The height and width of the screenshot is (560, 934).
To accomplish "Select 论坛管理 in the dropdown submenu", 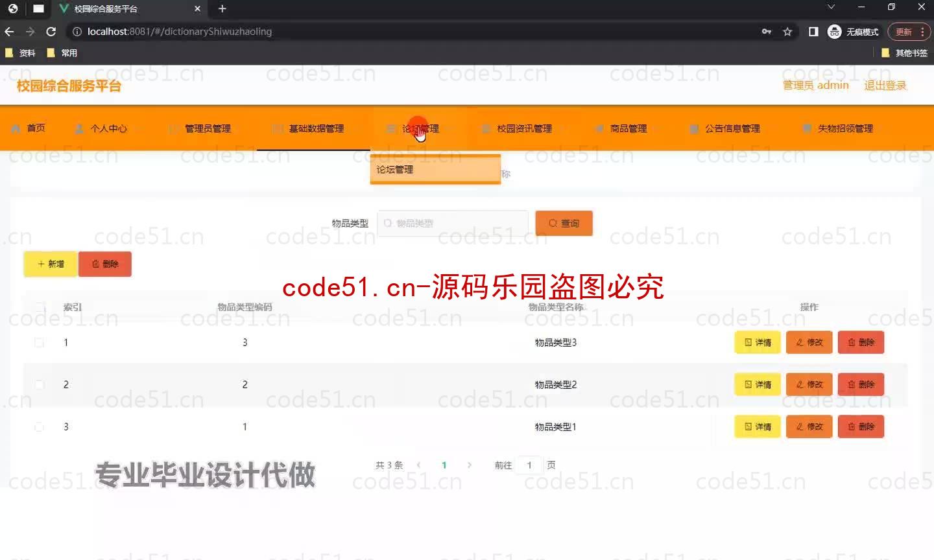I will click(435, 170).
